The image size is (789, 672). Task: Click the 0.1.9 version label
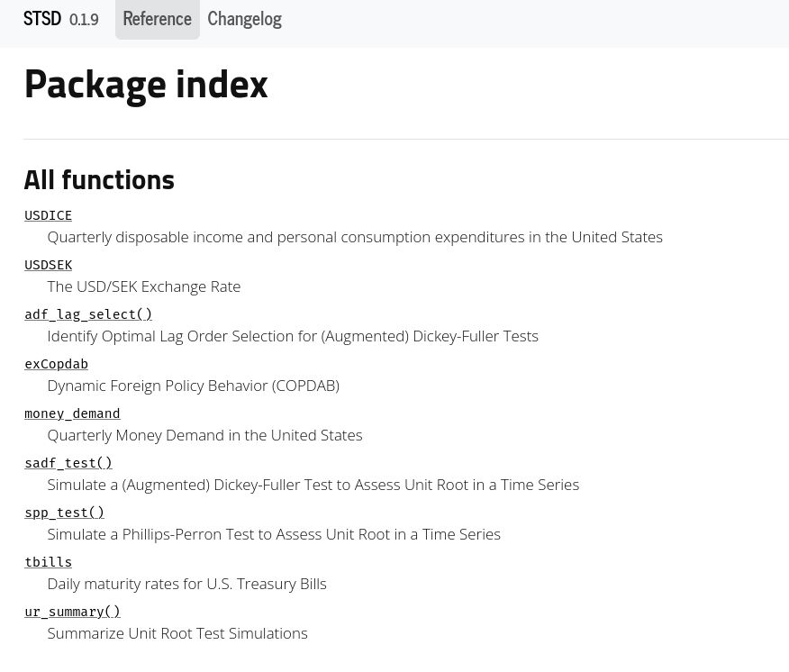tap(84, 20)
